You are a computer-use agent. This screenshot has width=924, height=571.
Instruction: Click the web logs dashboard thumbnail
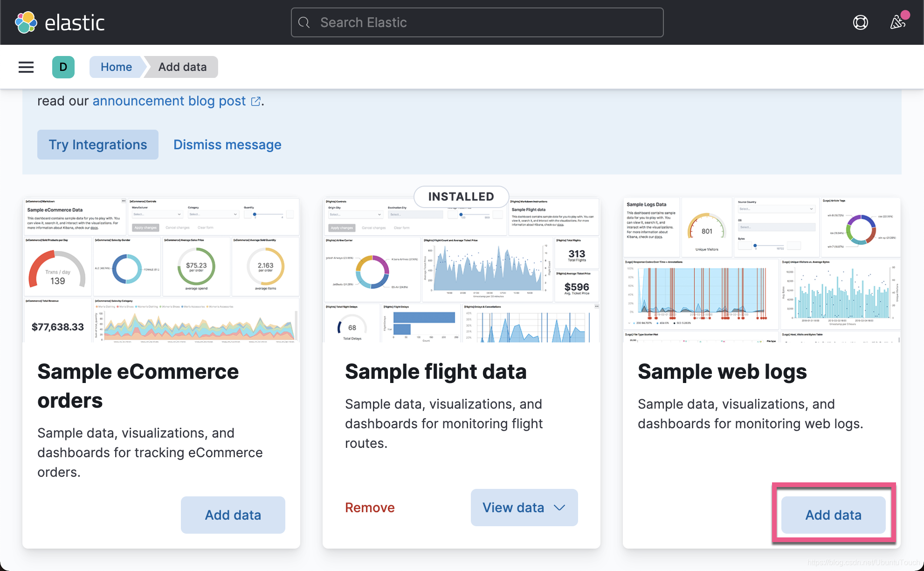pos(761,271)
